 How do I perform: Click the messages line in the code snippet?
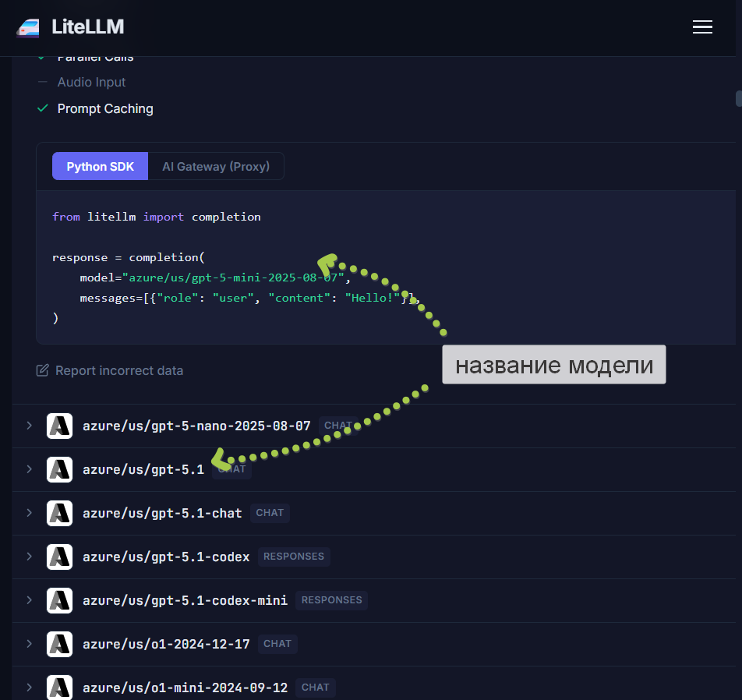pos(249,298)
